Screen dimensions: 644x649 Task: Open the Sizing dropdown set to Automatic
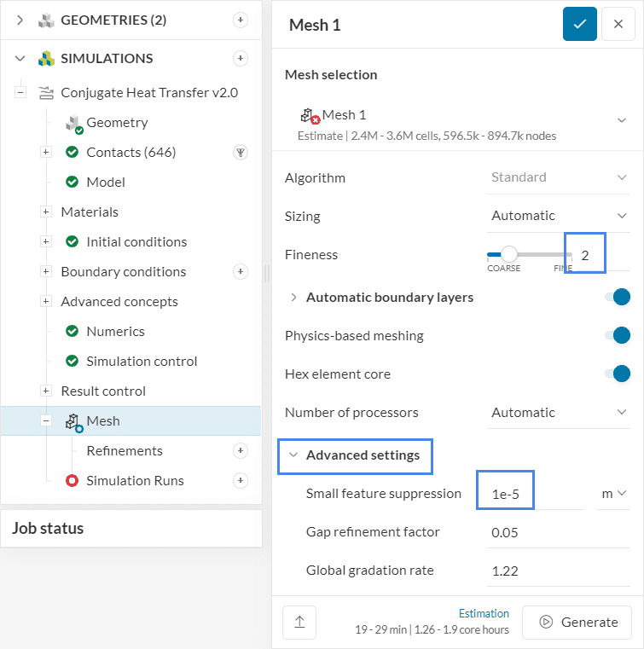point(559,217)
